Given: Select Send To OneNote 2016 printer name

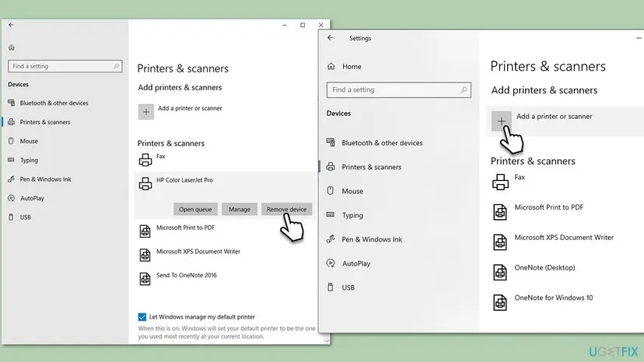Looking at the screenshot, I should (187, 275).
